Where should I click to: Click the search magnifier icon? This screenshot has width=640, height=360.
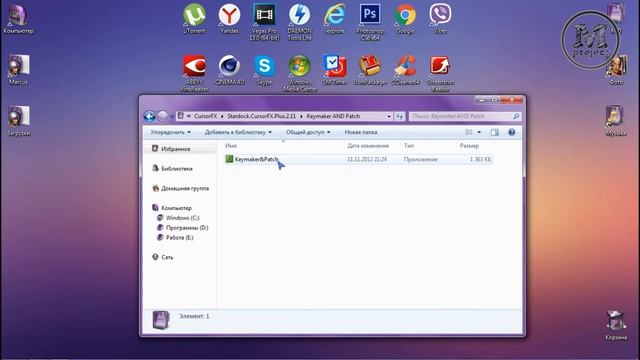(x=516, y=116)
